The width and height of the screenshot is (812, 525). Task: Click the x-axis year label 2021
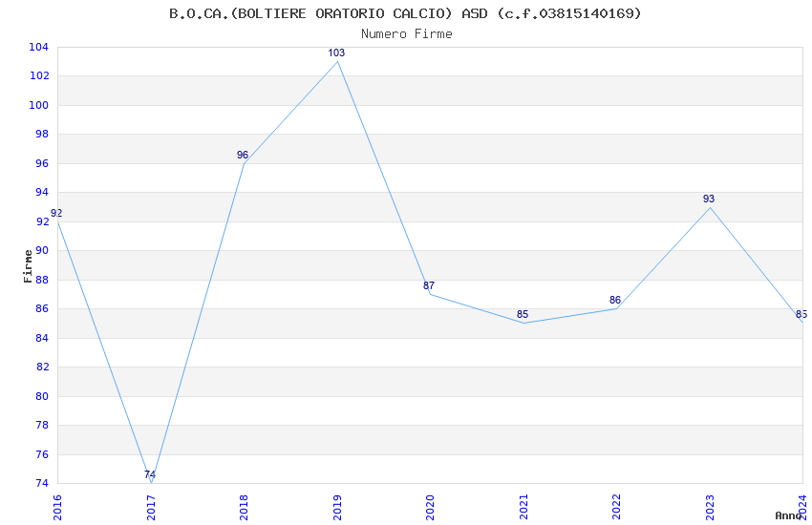524,508
